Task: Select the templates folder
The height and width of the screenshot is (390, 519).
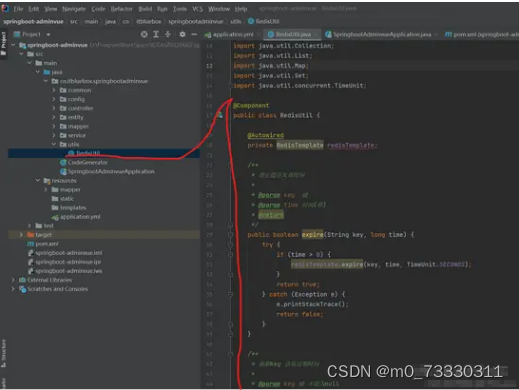Action: pos(69,208)
